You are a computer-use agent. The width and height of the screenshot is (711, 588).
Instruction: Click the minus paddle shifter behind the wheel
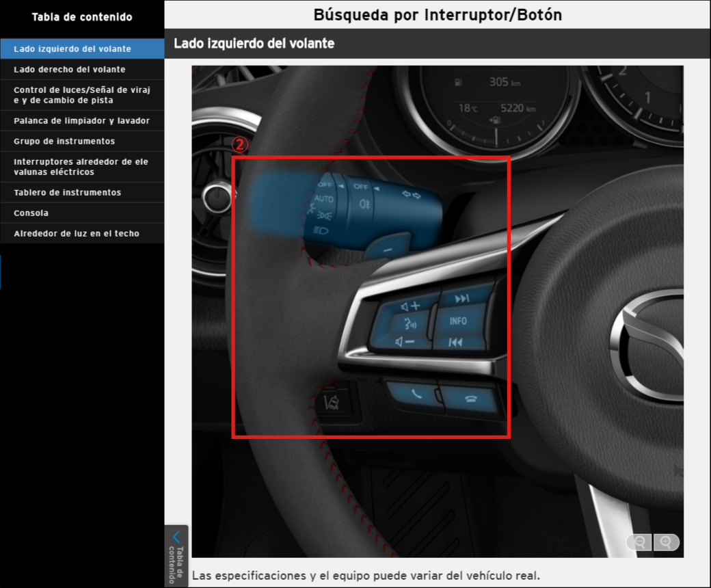(387, 249)
